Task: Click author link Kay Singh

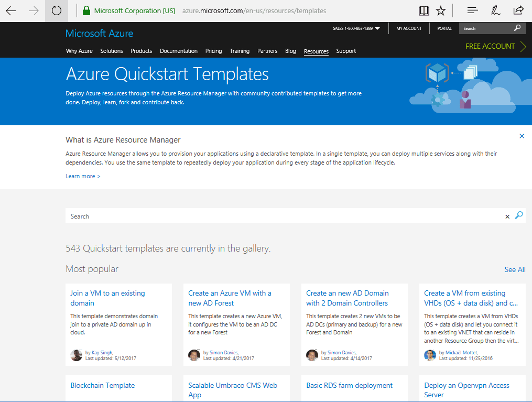Action: [102, 353]
